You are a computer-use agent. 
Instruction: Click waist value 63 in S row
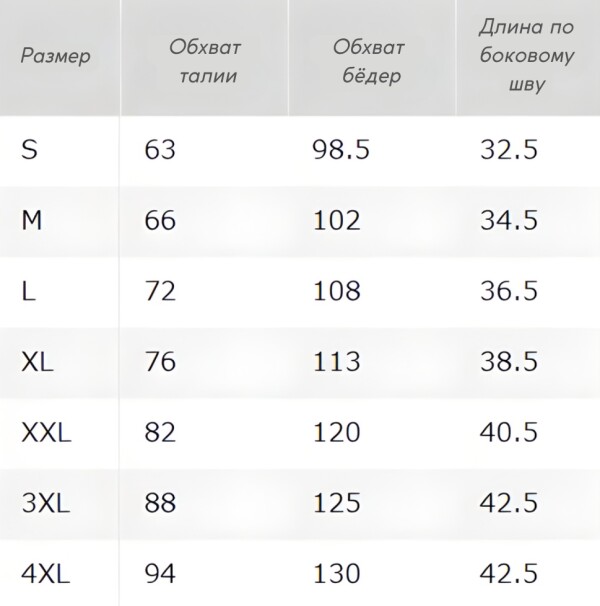[x=160, y=149]
